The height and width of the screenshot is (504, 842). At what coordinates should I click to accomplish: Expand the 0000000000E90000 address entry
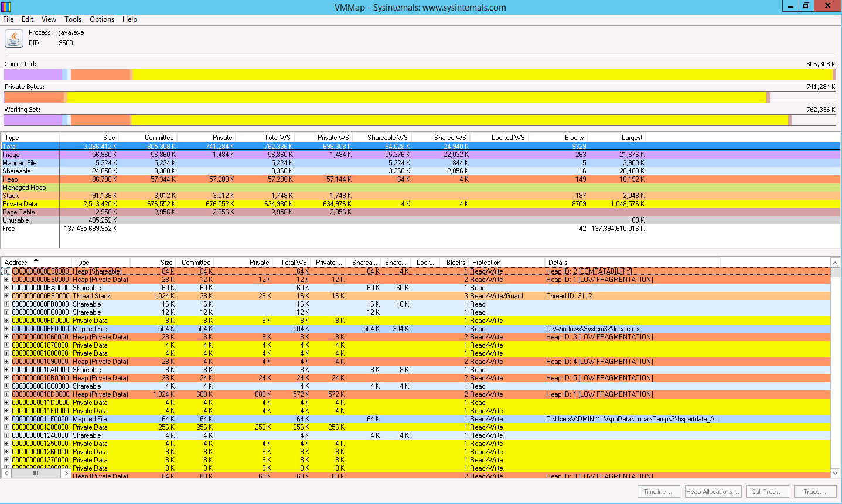(x=6, y=280)
